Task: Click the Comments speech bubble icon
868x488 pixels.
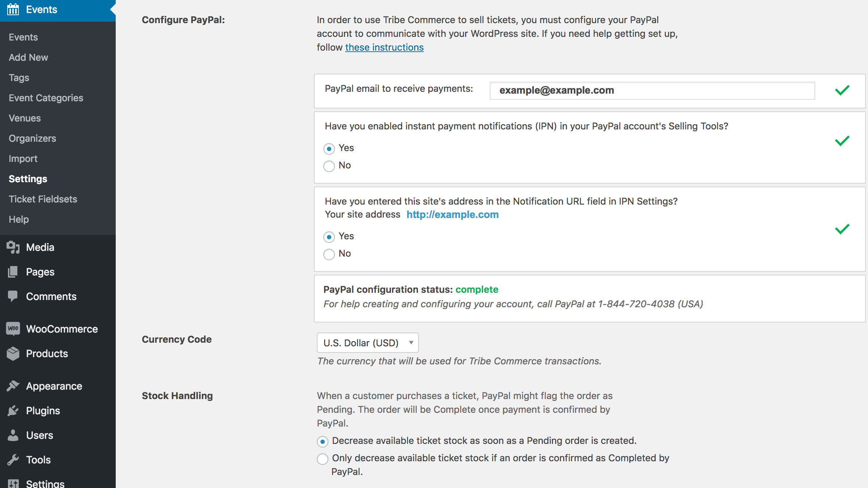Action: (13, 296)
